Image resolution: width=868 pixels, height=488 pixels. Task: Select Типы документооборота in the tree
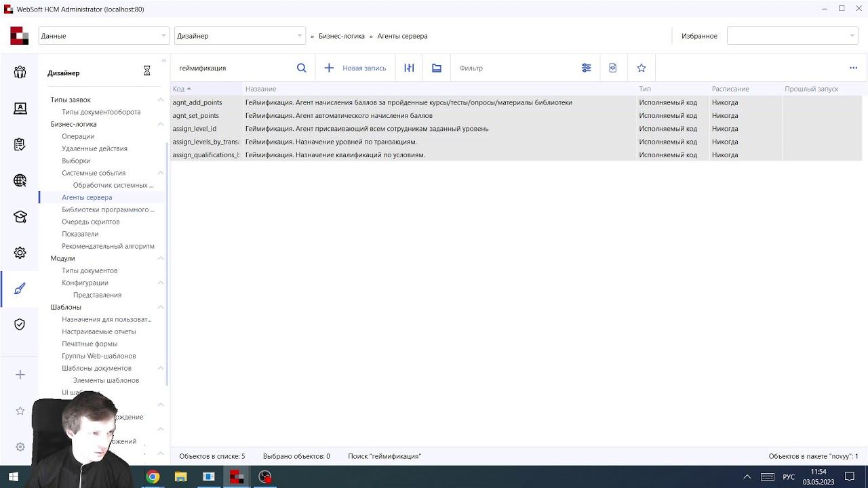[x=101, y=112]
